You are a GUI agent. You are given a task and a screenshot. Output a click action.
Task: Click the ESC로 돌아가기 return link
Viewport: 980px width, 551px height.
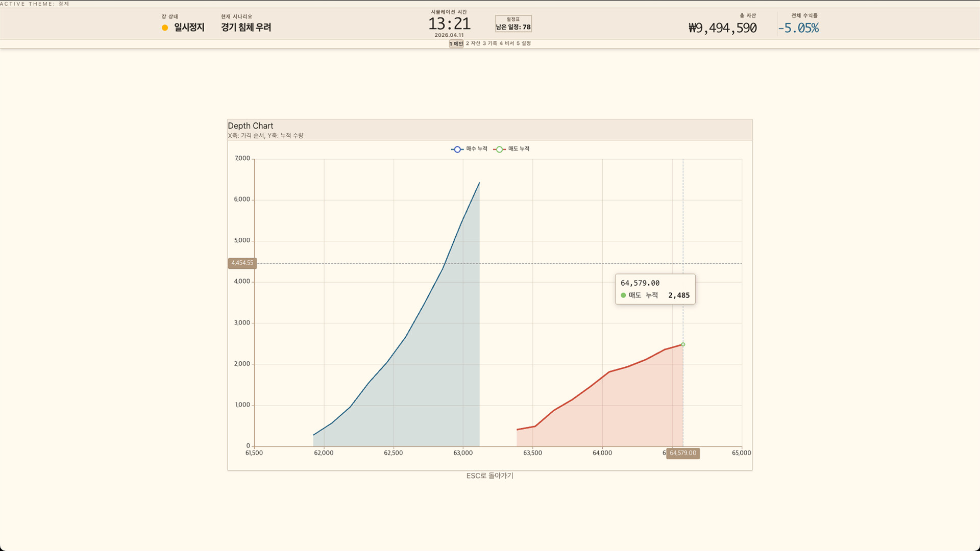tap(489, 475)
